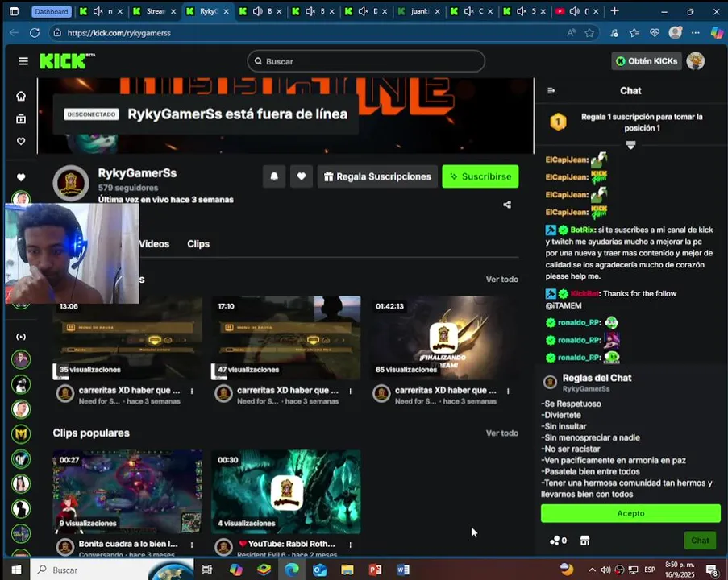Screen dimensions: 728x580
Task: Open the browser read aloud icon
Action: 571,33
